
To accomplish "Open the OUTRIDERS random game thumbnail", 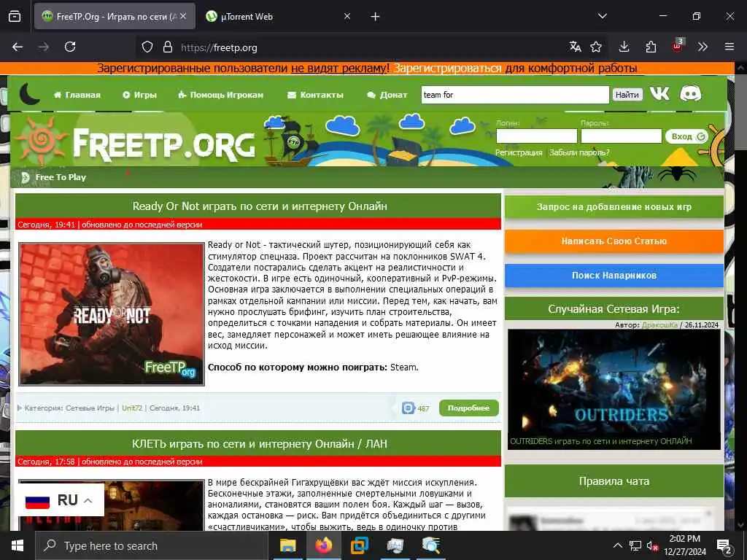I will pos(614,389).
